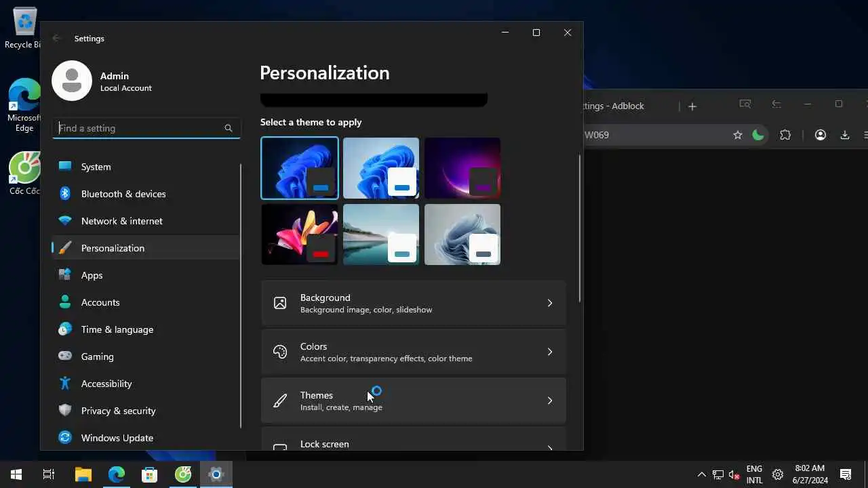
Task: Open new tab with plus in browser
Action: (692, 106)
